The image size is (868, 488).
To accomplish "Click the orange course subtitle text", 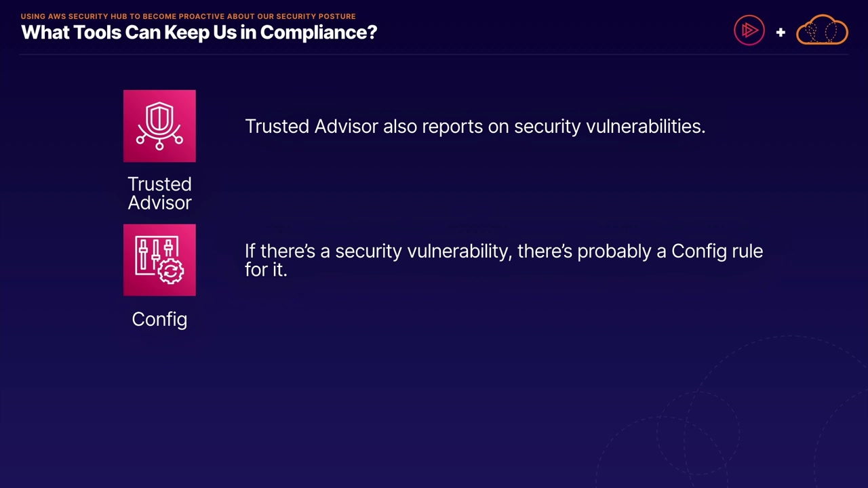I will click(188, 16).
